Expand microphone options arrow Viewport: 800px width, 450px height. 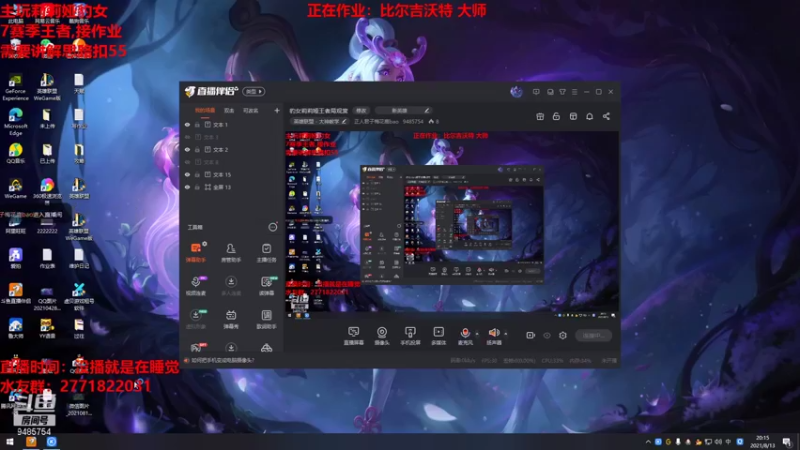(477, 334)
